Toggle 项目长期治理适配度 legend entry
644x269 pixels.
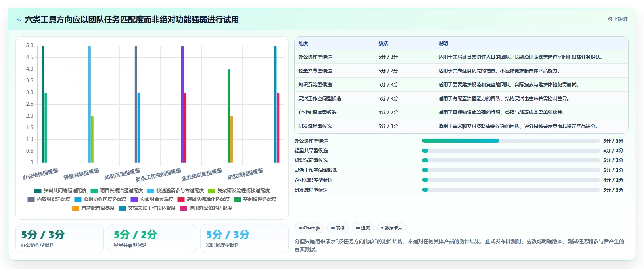117,191
